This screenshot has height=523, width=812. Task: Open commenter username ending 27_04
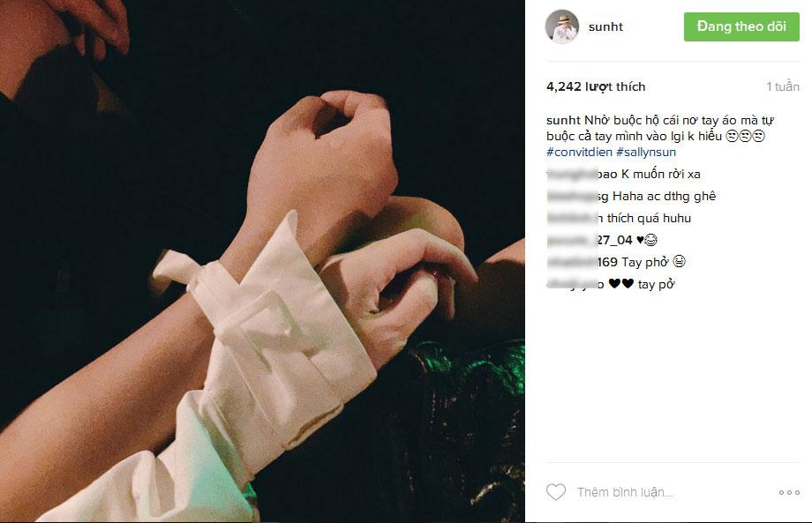point(590,240)
